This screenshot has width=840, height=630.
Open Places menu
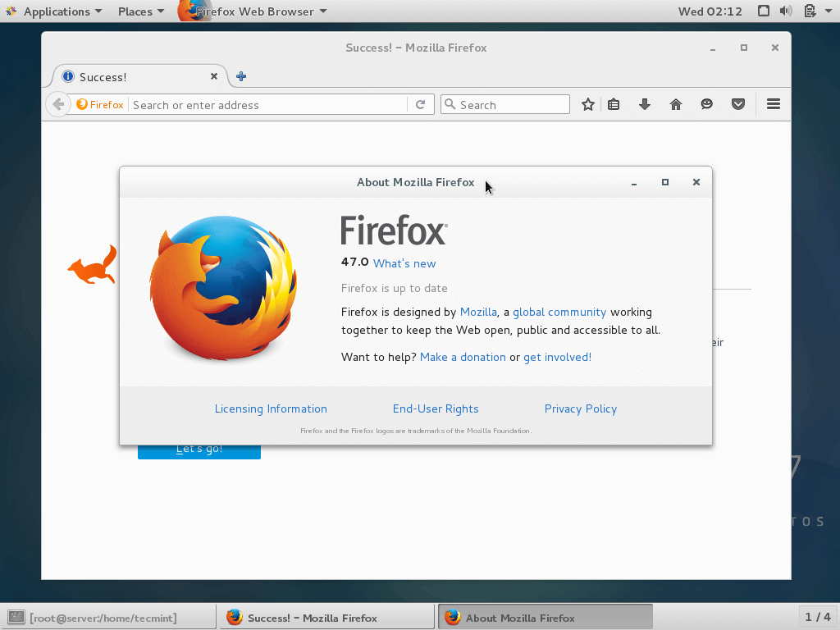(x=141, y=11)
